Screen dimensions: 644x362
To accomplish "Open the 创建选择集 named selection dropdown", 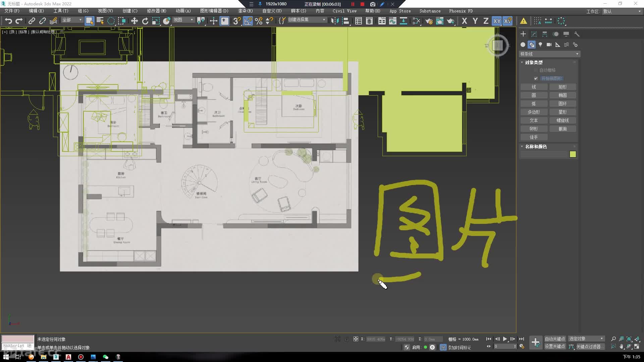I will tap(307, 20).
